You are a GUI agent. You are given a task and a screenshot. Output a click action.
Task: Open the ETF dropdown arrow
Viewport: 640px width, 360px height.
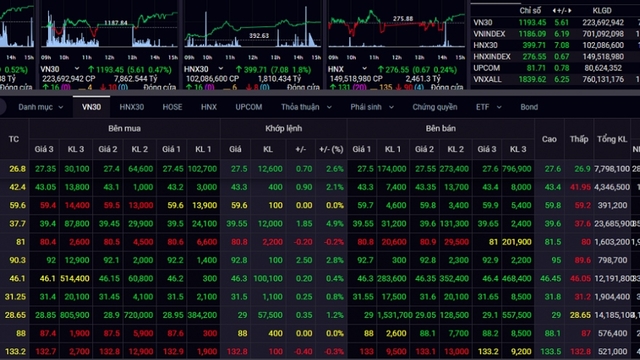[x=499, y=107]
